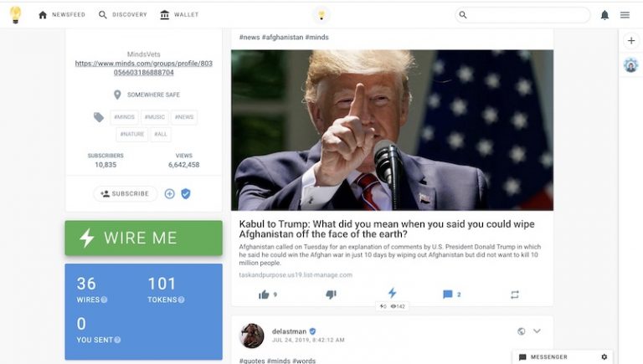Image resolution: width=643 pixels, height=364 pixels.
Task: Click the Subscribe button
Action: point(125,193)
